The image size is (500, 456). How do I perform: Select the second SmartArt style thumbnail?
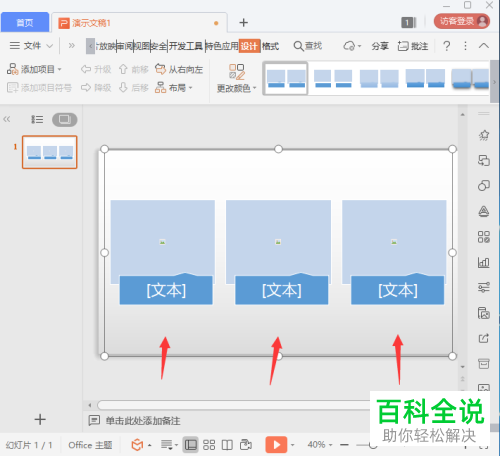click(333, 79)
